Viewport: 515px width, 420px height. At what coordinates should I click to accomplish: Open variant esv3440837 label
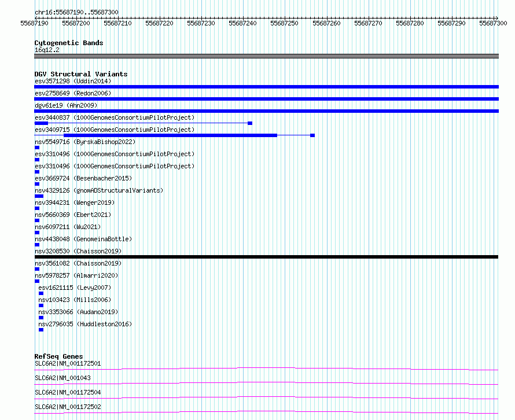pyautogui.click(x=115, y=117)
